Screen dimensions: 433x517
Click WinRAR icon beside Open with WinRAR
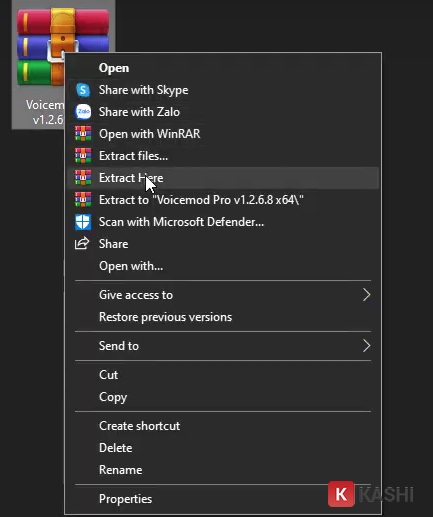83,134
